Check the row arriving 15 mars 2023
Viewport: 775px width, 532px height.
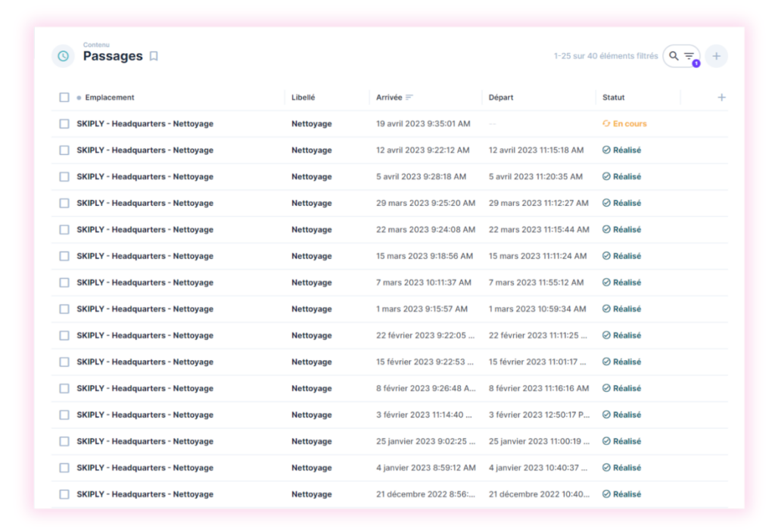[x=64, y=256]
